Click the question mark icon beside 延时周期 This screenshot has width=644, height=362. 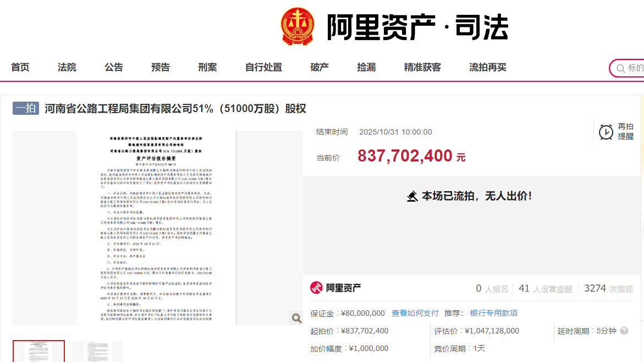[624, 331]
